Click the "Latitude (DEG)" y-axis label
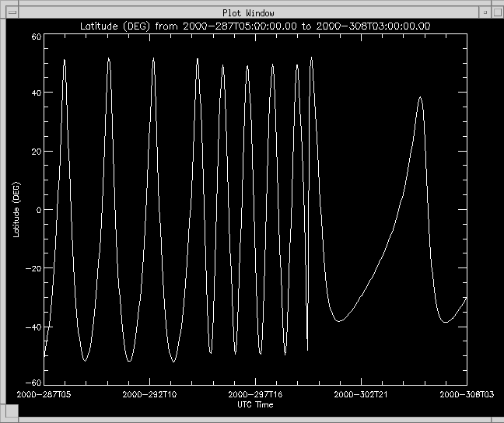The width and height of the screenshot is (504, 423). (17, 210)
